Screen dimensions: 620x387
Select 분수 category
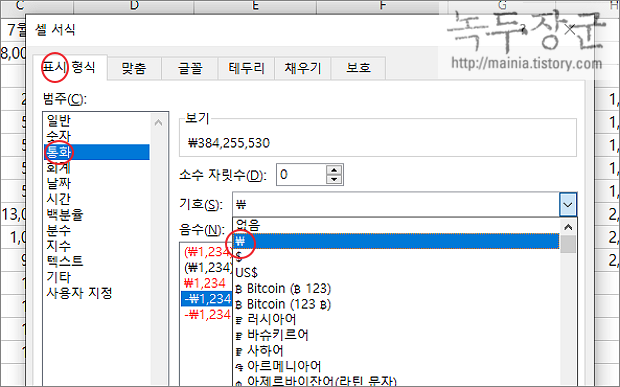click(x=97, y=230)
